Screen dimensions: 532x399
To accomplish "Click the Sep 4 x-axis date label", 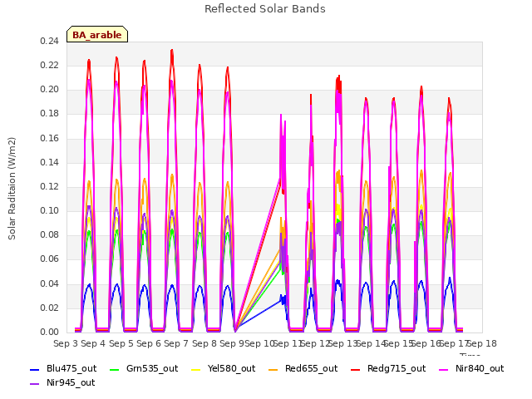I will (x=93, y=343).
